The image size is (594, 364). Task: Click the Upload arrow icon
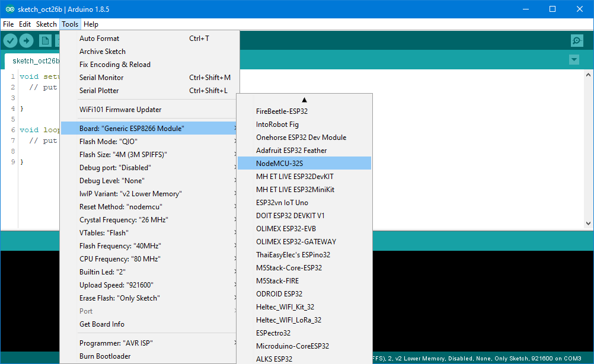coord(26,40)
